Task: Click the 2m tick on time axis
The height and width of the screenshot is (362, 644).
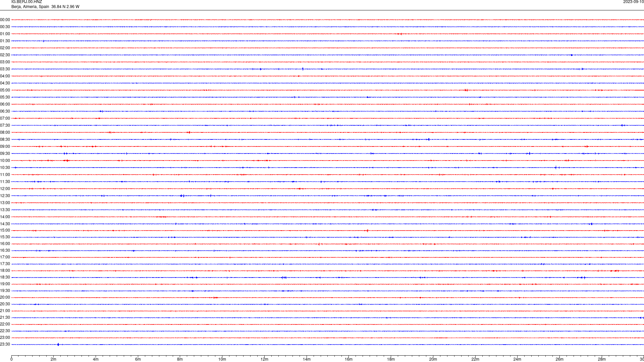Action: click(54, 359)
